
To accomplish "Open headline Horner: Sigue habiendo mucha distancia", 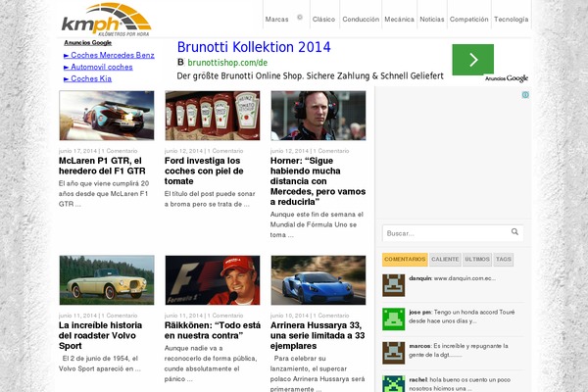I will [318, 181].
